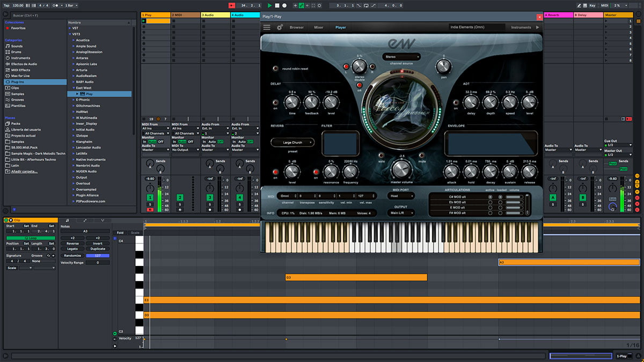Screen dimensions: 644x362
Task: Click the Tap tempo button
Action: coord(5,5)
